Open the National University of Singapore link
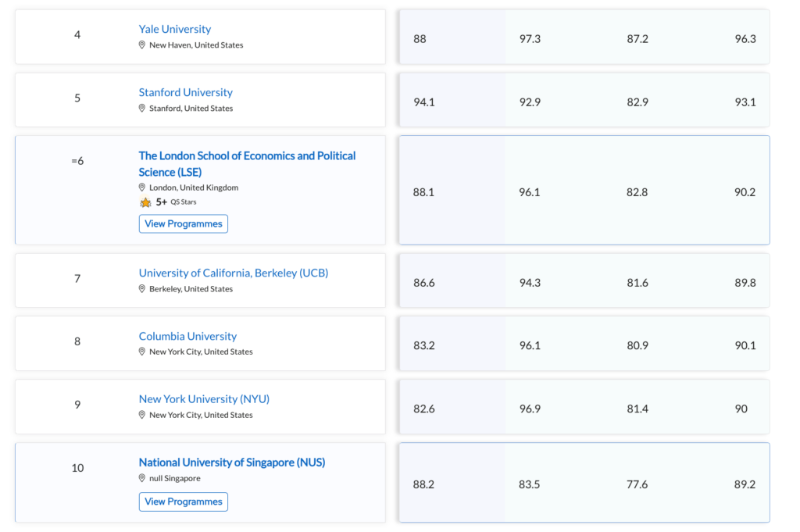Viewport: 800px width, 532px height. tap(231, 462)
